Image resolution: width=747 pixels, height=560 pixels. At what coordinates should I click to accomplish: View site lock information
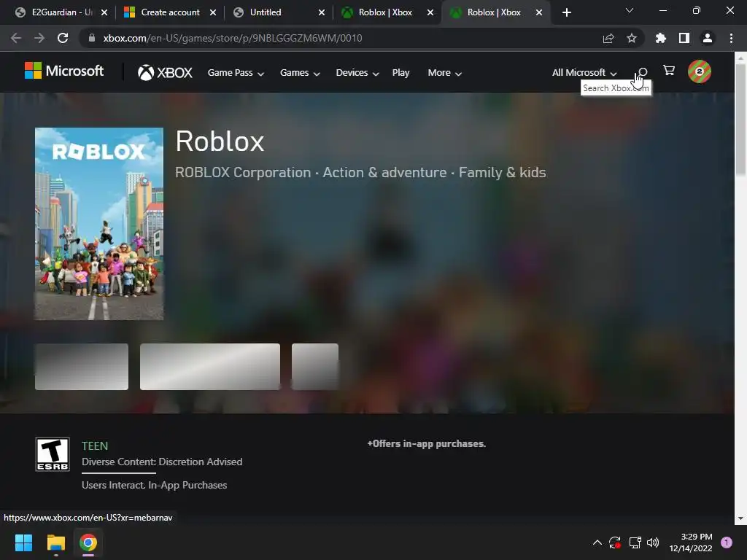(x=92, y=38)
